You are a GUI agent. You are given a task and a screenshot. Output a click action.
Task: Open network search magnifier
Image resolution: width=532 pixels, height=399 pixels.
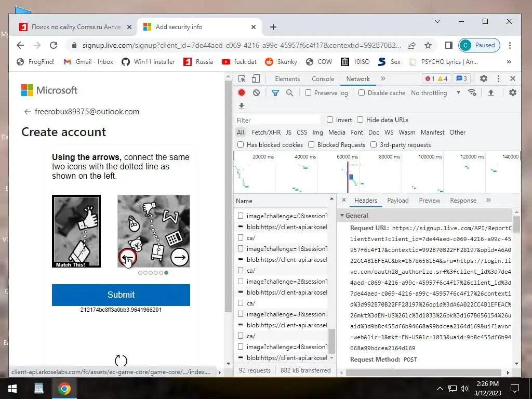click(x=289, y=92)
